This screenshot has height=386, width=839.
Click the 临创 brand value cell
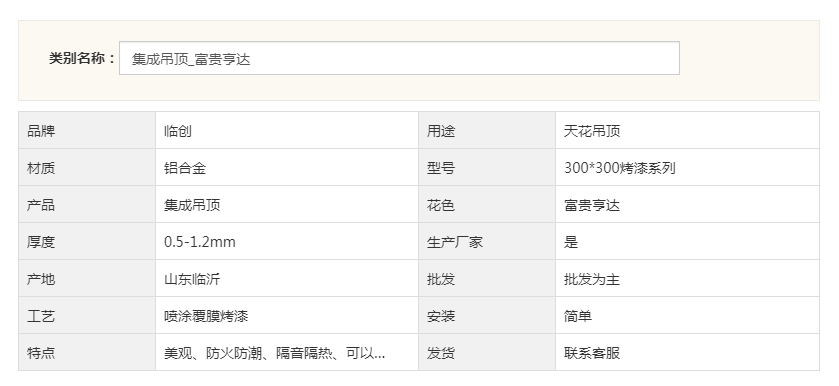pyautogui.click(x=287, y=131)
